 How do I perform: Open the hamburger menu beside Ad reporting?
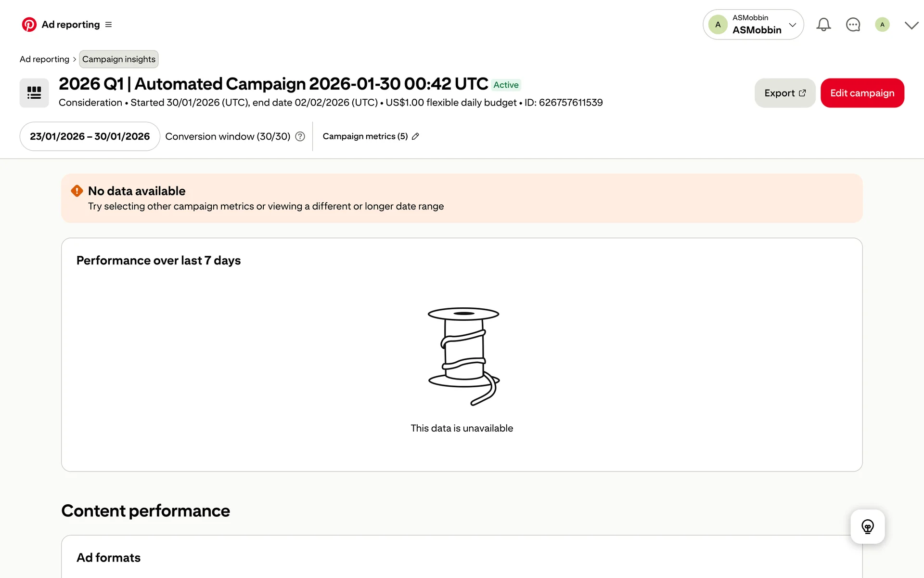[108, 25]
